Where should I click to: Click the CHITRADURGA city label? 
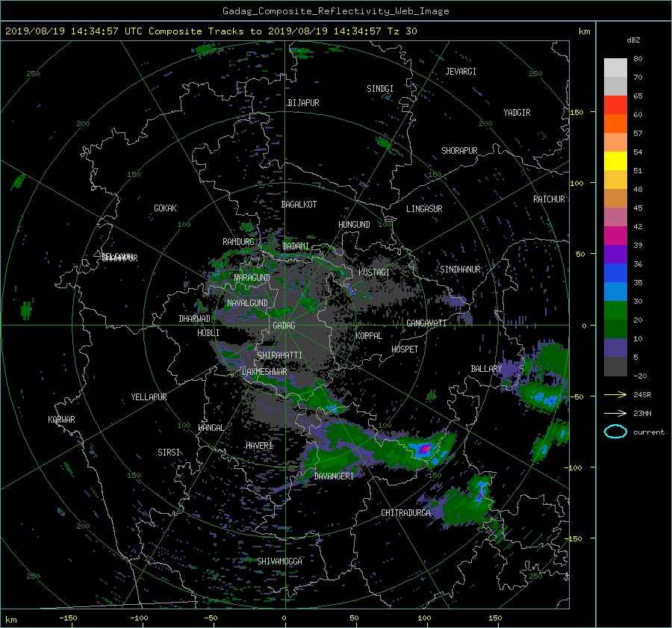coord(406,513)
